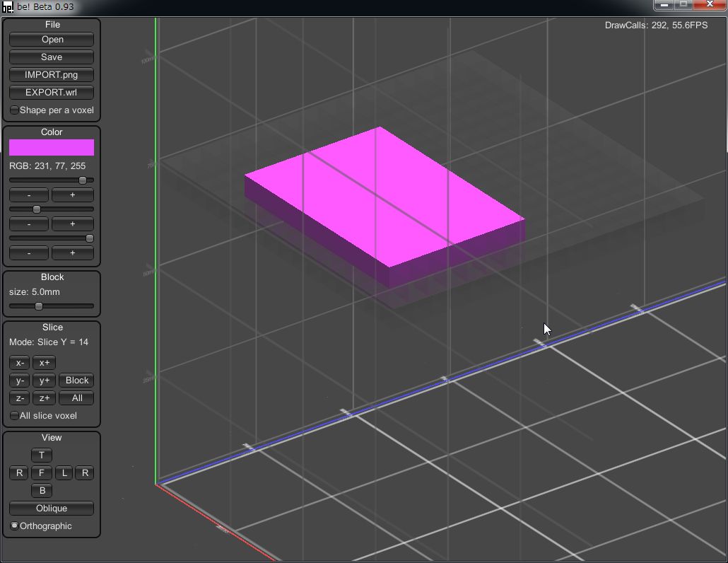Advance the slice with x+ button
This screenshot has width=728, height=563.
pyautogui.click(x=44, y=363)
